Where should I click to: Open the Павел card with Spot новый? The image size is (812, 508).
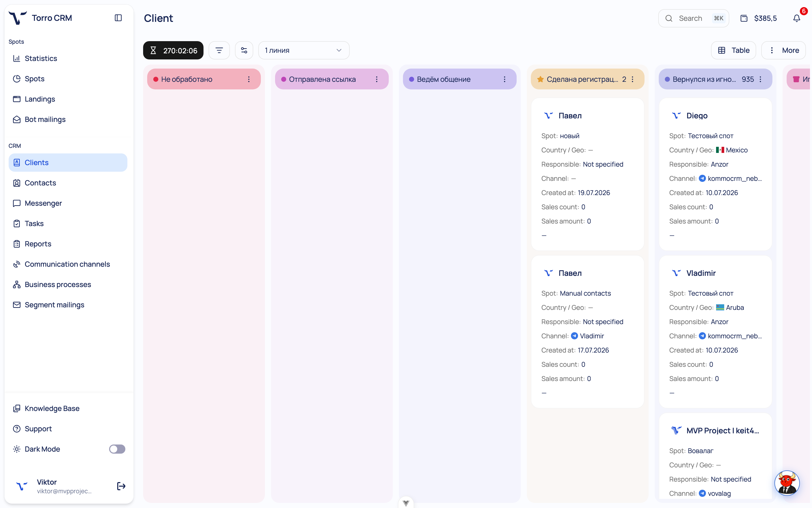587,174
